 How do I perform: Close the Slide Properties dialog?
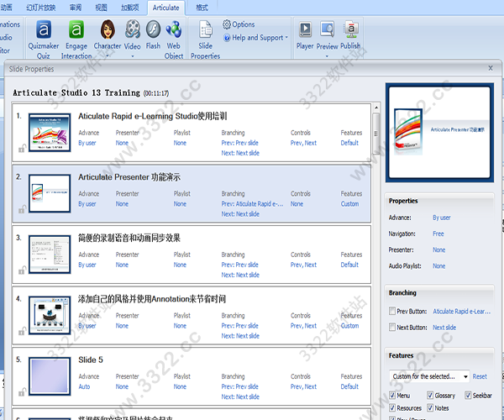[x=491, y=68]
